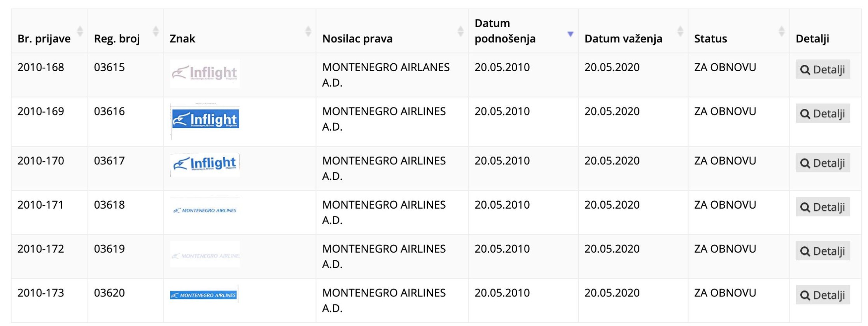
Task: Click faded Montenegro Airlines logo for 03619
Action: click(x=205, y=255)
